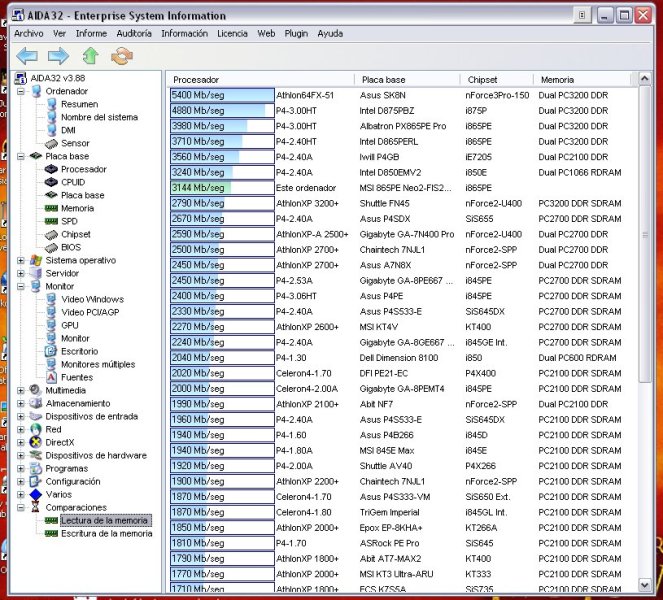Click the vertical scrollbar thumb
Viewport: 663px width, 600px height.
click(x=644, y=235)
